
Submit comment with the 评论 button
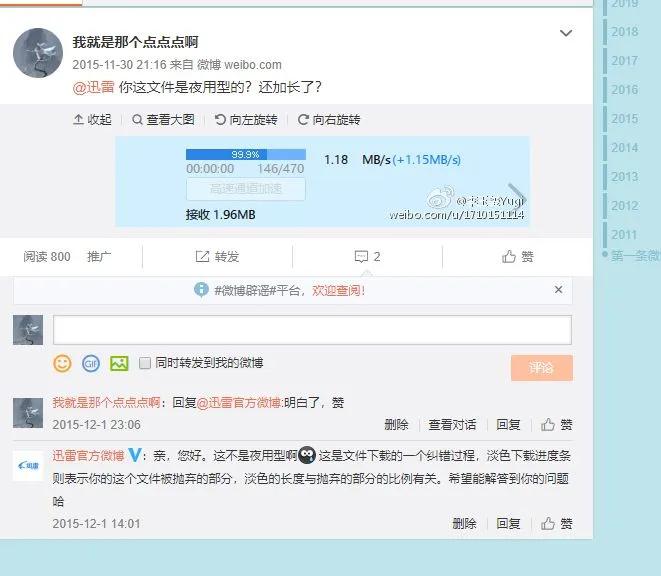coord(542,368)
